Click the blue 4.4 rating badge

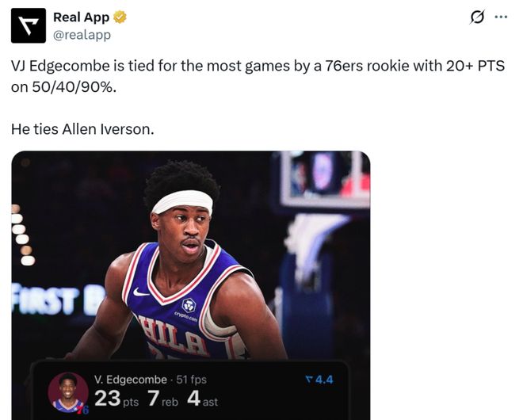pyautogui.click(x=319, y=380)
